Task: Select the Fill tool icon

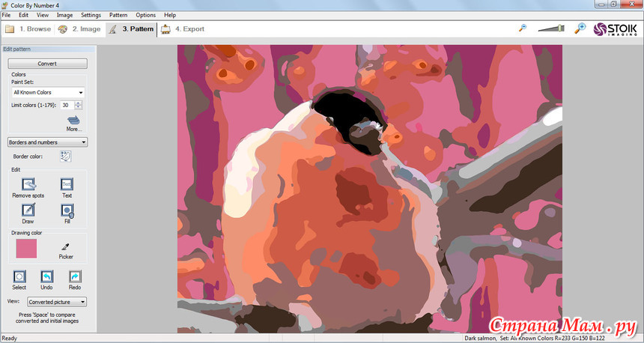Action: (x=67, y=210)
